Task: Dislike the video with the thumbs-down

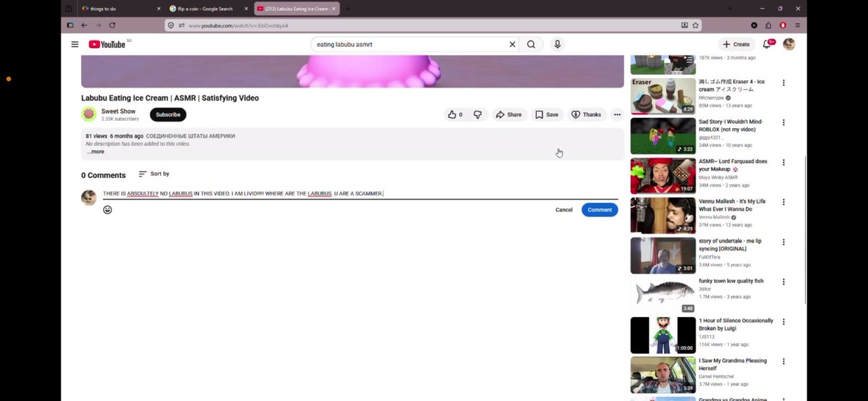Action: [477, 114]
